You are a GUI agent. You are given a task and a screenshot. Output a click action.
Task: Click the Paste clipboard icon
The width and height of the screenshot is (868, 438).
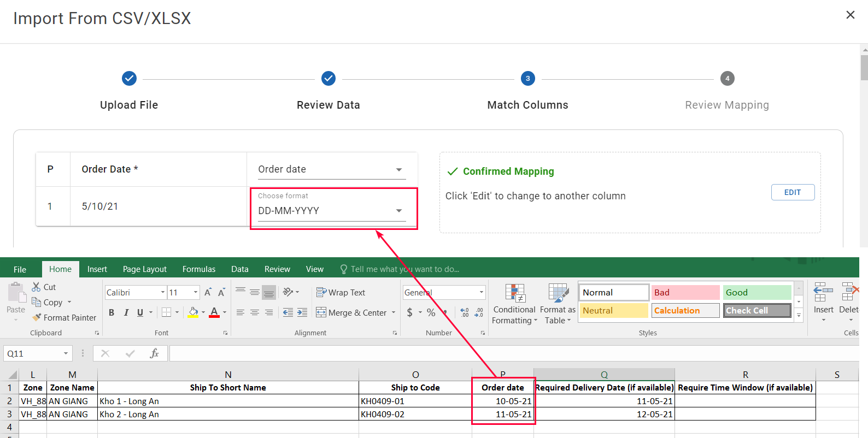coord(16,293)
